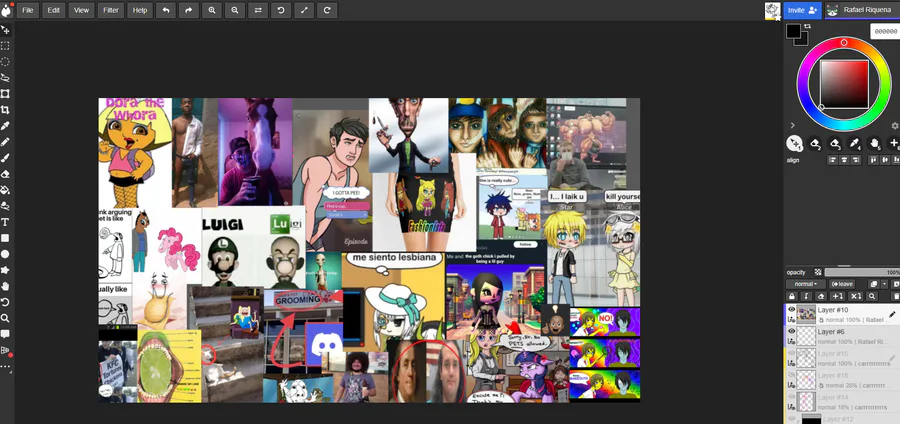The width and height of the screenshot is (900, 424).
Task: Open the normal blend mode dropdown
Action: point(806,284)
